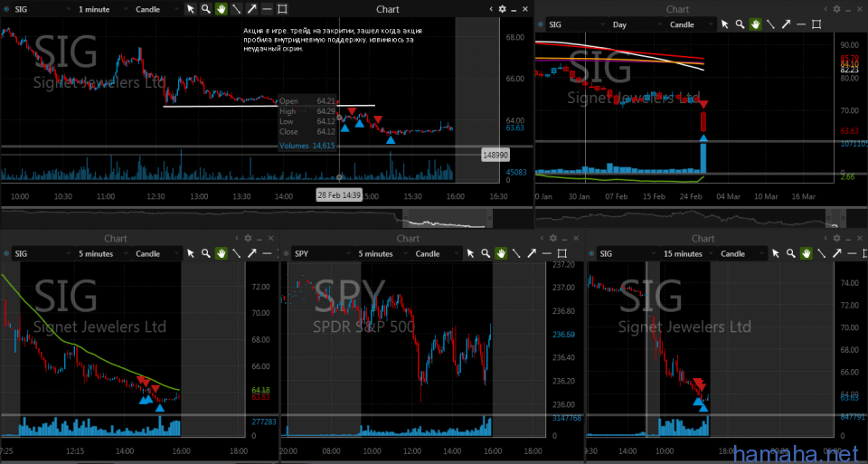Select the horizontal line tool in the SPY chart
This screenshot has width=868, height=464.
point(546,253)
